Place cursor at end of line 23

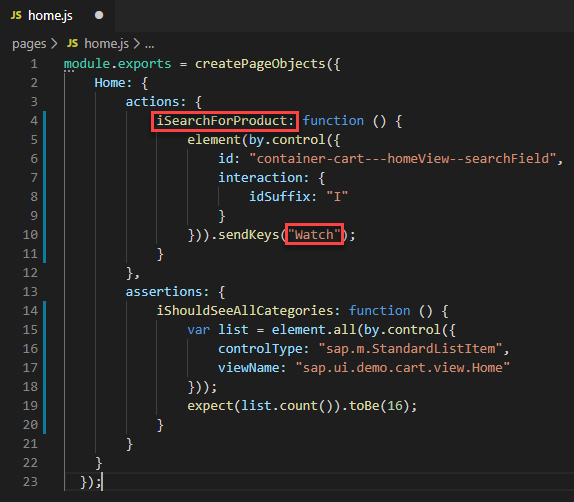pyautogui.click(x=102, y=482)
